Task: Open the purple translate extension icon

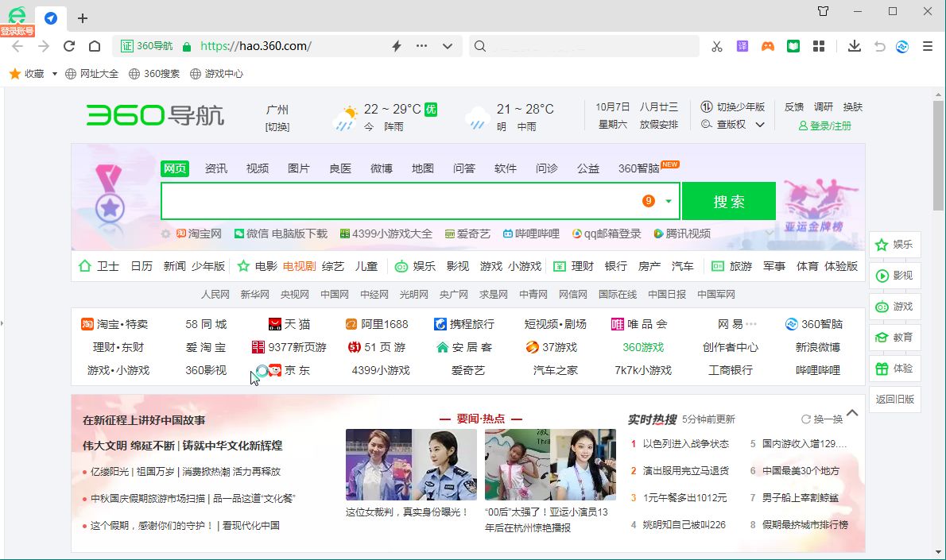Action: tap(742, 46)
